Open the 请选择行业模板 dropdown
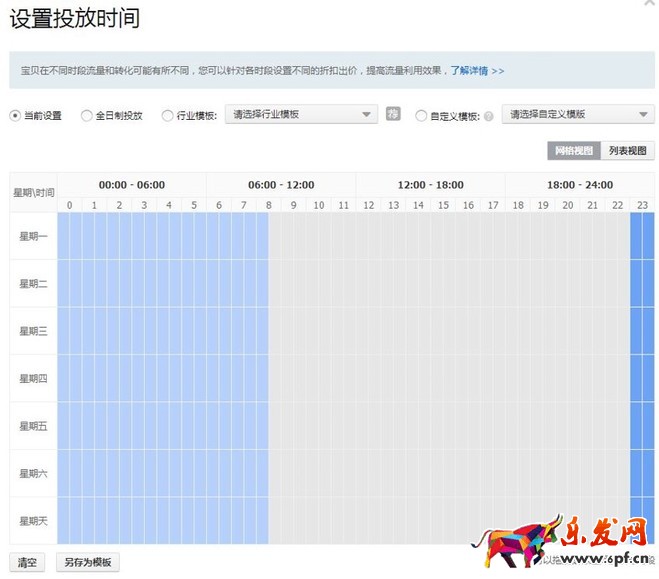The image size is (659, 579). pyautogui.click(x=302, y=115)
